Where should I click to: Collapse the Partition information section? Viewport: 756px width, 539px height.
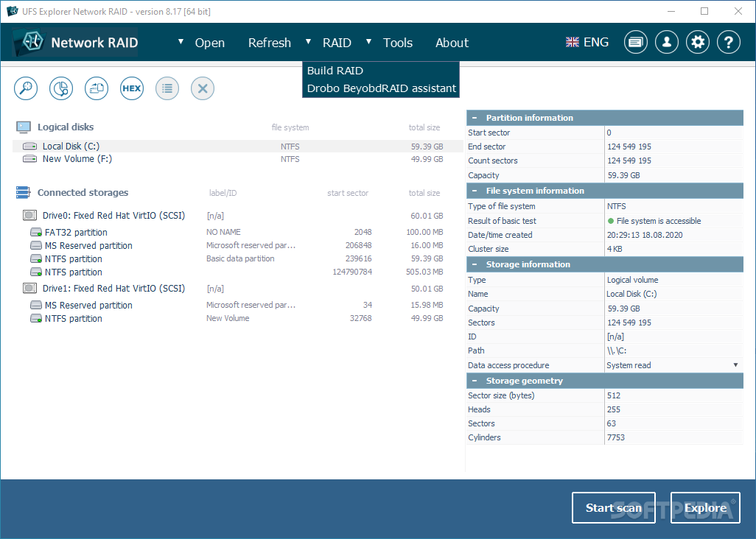coord(475,118)
